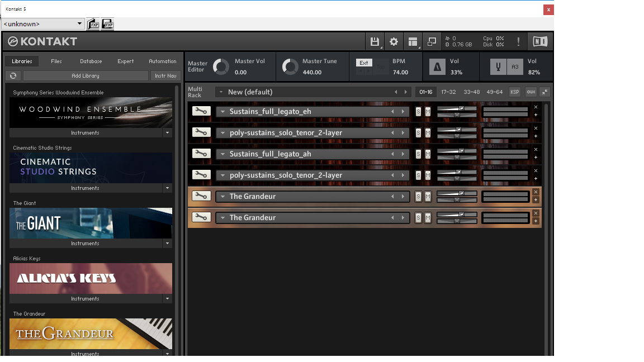Viewport: 644px width, 362px height.
Task: Click the A3 reference tone note button
Action: coord(515,66)
